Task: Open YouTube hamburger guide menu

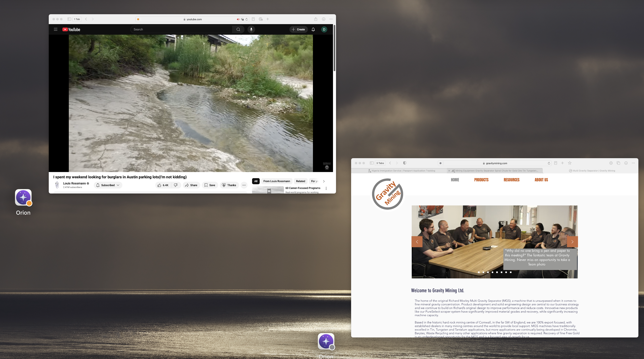Action: [x=55, y=30]
